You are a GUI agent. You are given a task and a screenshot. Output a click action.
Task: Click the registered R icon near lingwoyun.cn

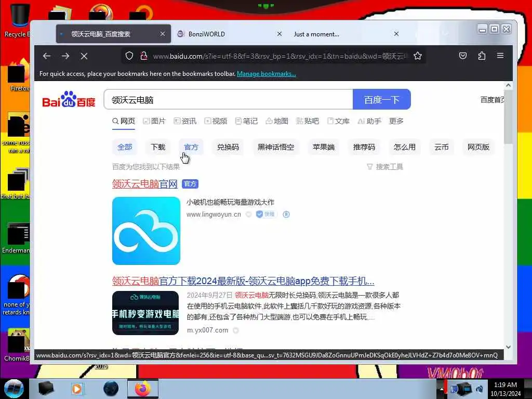click(x=286, y=215)
